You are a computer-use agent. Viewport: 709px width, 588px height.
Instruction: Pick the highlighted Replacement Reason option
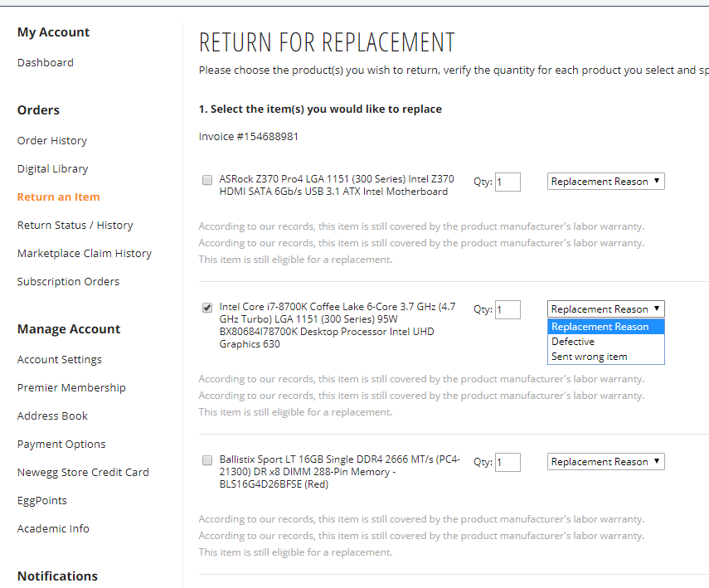tap(600, 327)
